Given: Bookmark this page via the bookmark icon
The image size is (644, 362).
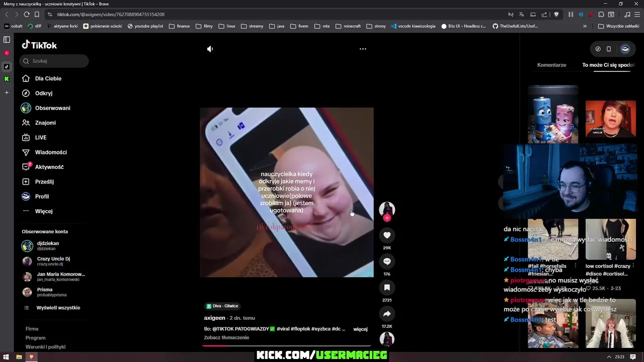Looking at the screenshot, I should coord(37,15).
